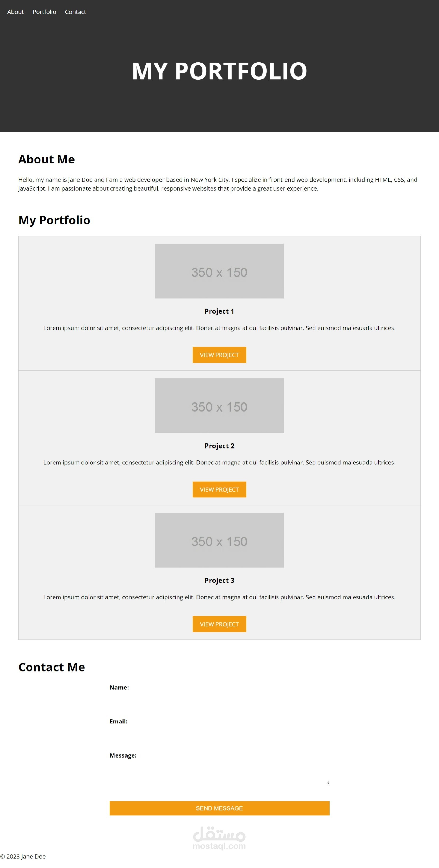The image size is (439, 868).
Task: Click the Contact Me section heading
Action: [x=52, y=667]
